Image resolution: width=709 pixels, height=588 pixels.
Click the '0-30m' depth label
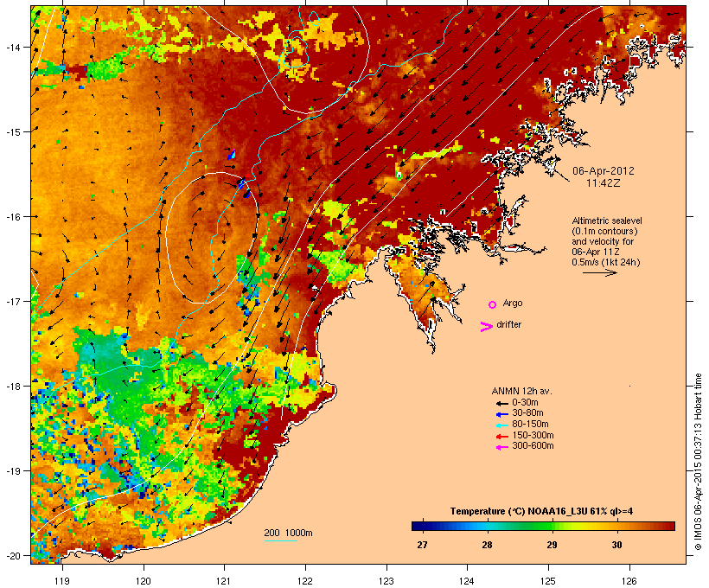tap(525, 403)
